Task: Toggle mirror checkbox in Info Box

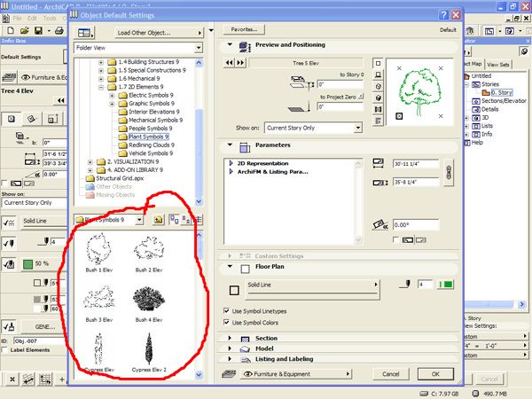Action: click(x=4, y=184)
